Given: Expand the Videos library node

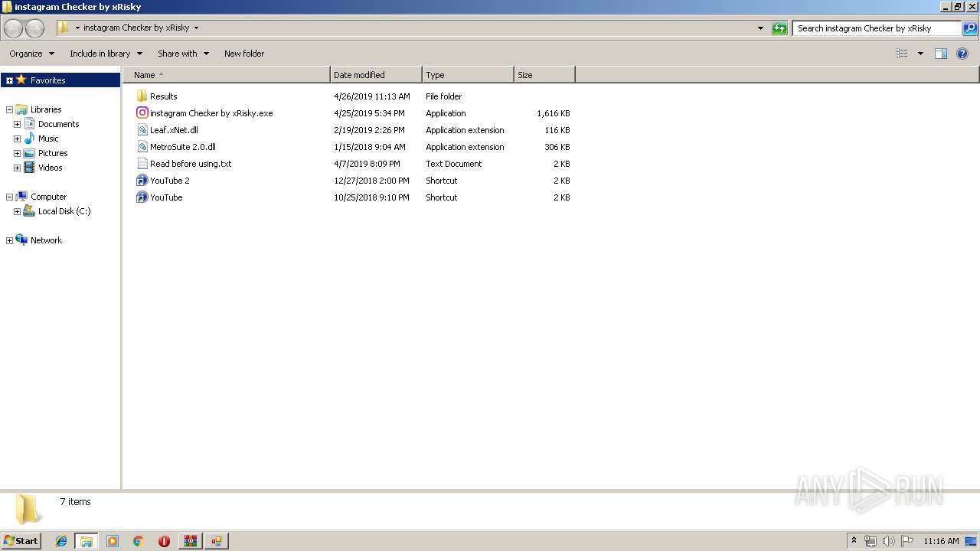Looking at the screenshot, I should [x=17, y=168].
